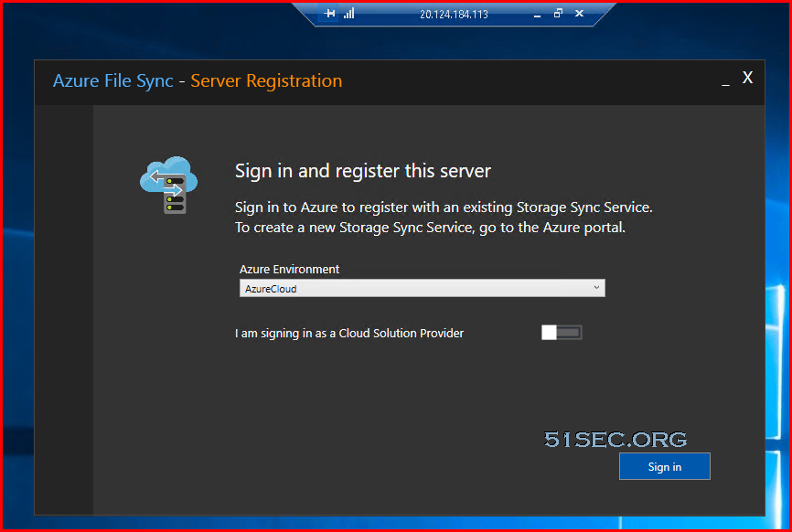Minimize the remote desktop session window

point(537,14)
